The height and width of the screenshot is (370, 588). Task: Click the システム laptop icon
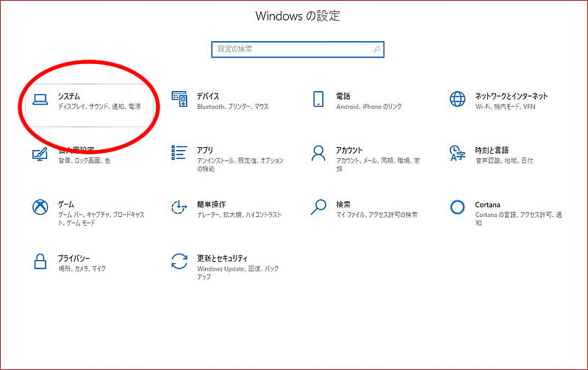pyautogui.click(x=40, y=100)
